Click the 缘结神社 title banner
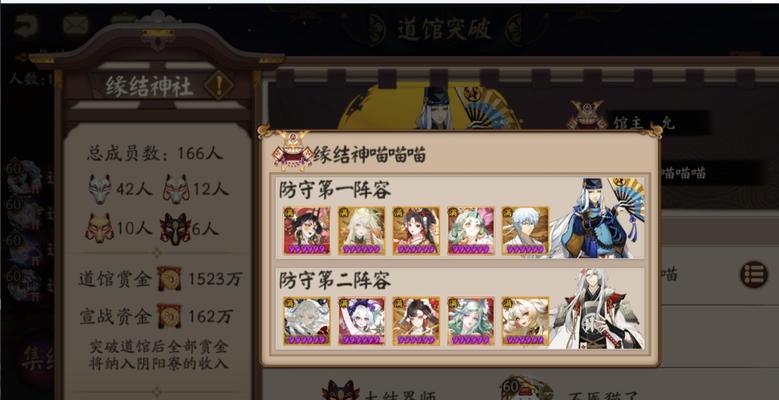 [x=149, y=86]
